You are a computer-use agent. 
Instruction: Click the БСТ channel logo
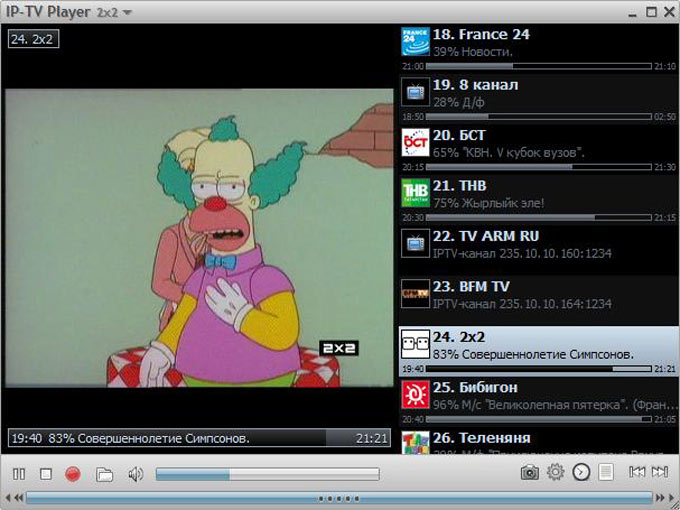(x=415, y=142)
